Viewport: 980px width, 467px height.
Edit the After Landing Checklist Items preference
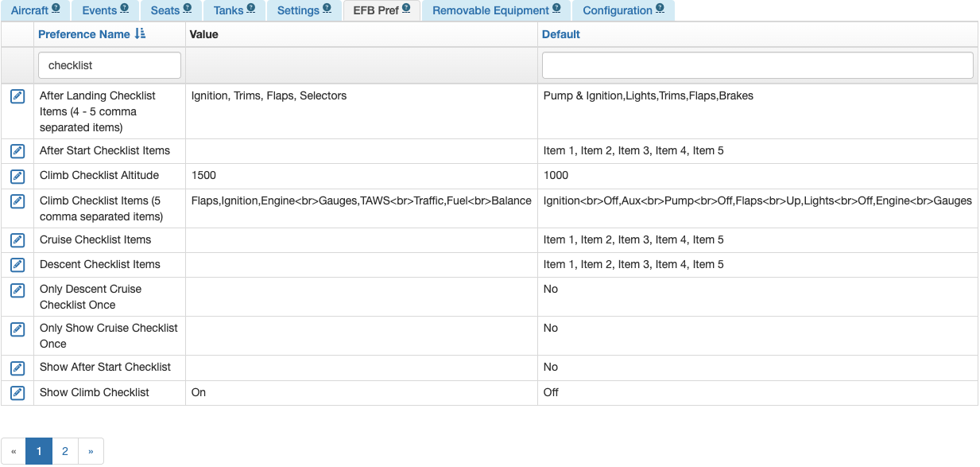(17, 96)
